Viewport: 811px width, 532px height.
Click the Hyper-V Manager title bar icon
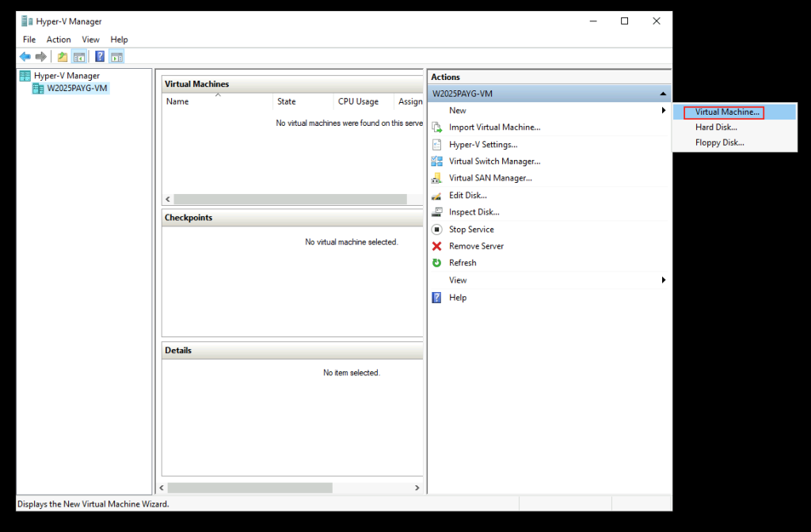pos(27,21)
